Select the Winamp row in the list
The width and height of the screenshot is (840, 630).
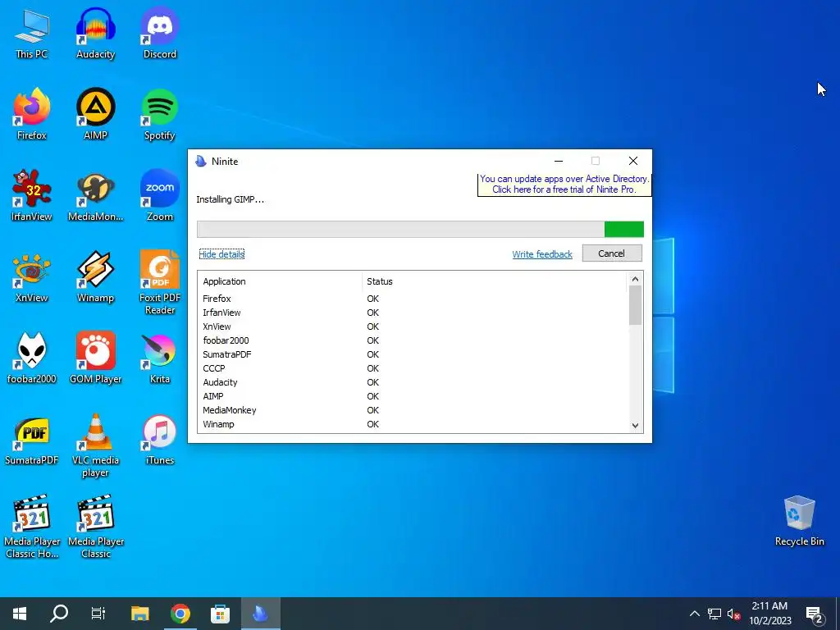coord(413,424)
